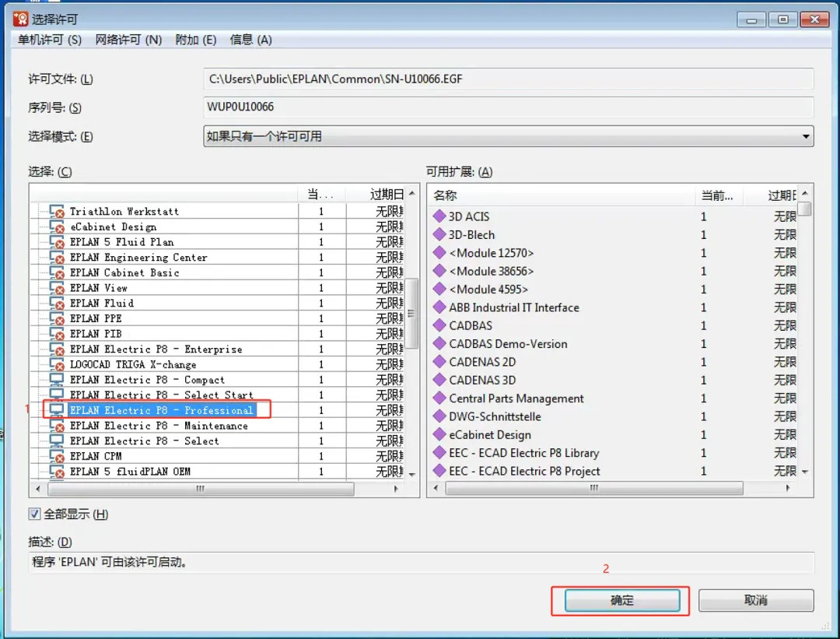The image size is (840, 639).
Task: Select the eCabinet Design extension row
Action: pyautogui.click(x=614, y=435)
